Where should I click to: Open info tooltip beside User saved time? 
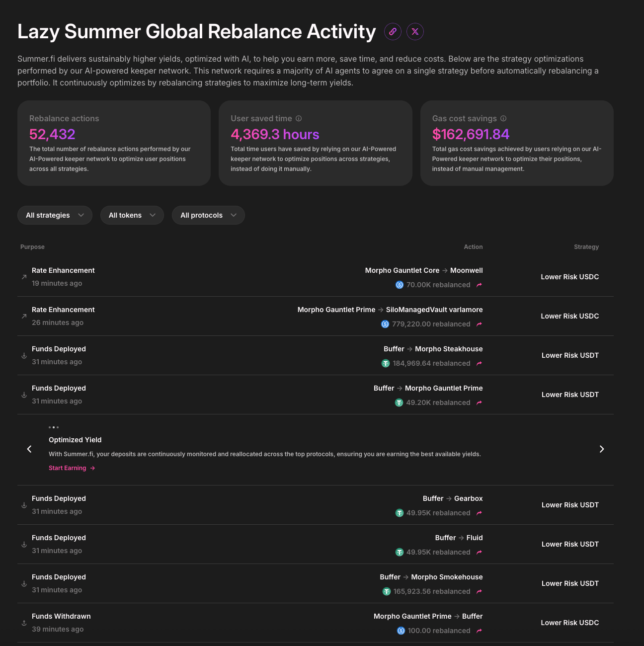coord(299,118)
